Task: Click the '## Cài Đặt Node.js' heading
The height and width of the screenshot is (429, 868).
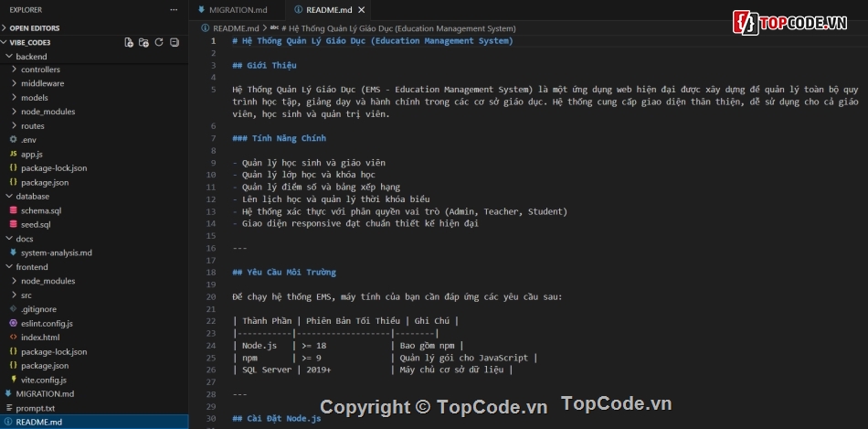Action: (277, 418)
